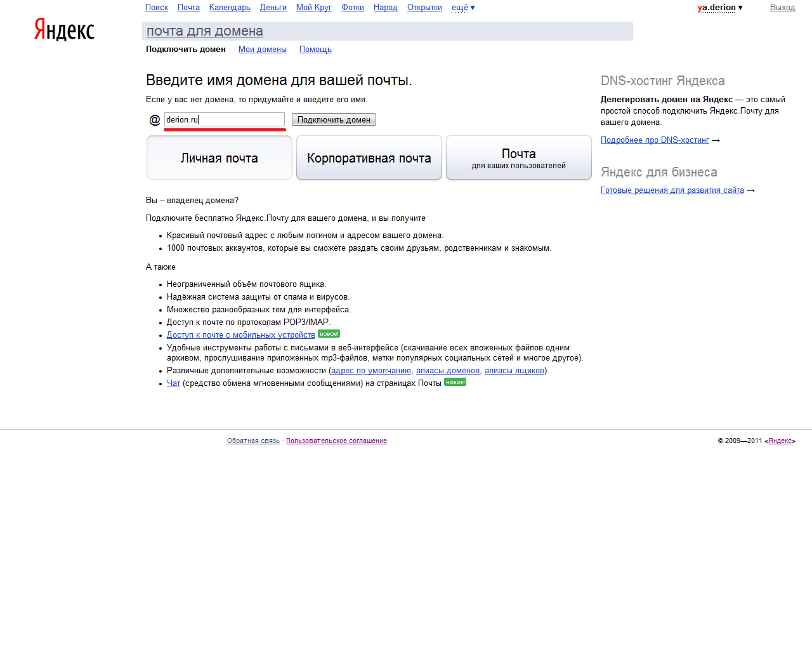This screenshot has width=812, height=650.
Task: Select the Личная почта panel
Action: point(219,158)
